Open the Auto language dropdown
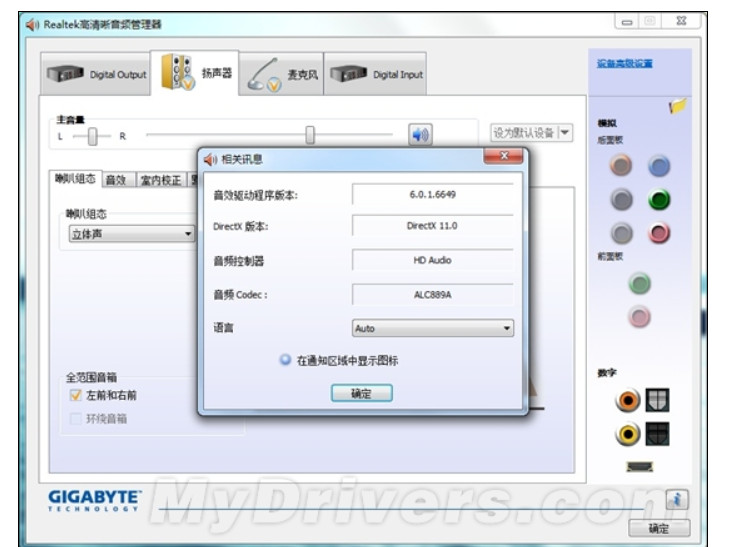Viewport: 739px width, 547px height. coord(433,328)
